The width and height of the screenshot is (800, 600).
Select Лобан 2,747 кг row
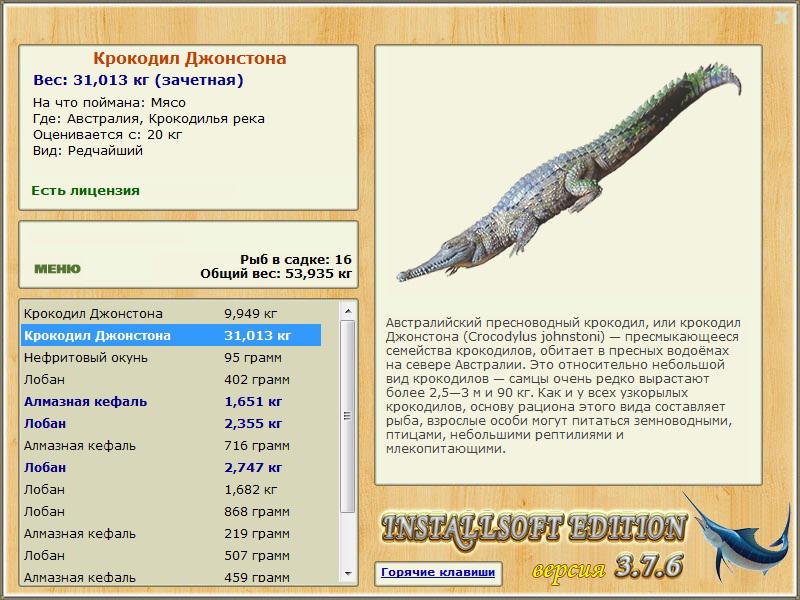pos(171,467)
